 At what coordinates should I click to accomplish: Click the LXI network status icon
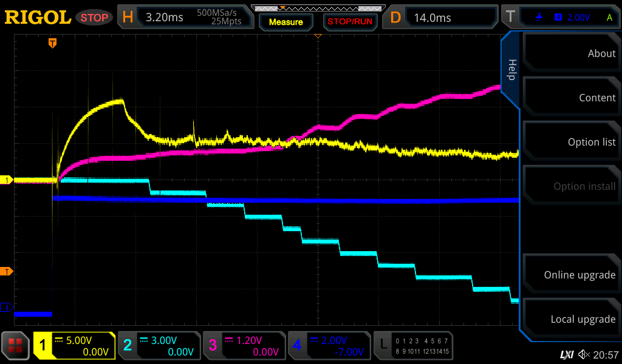click(566, 354)
